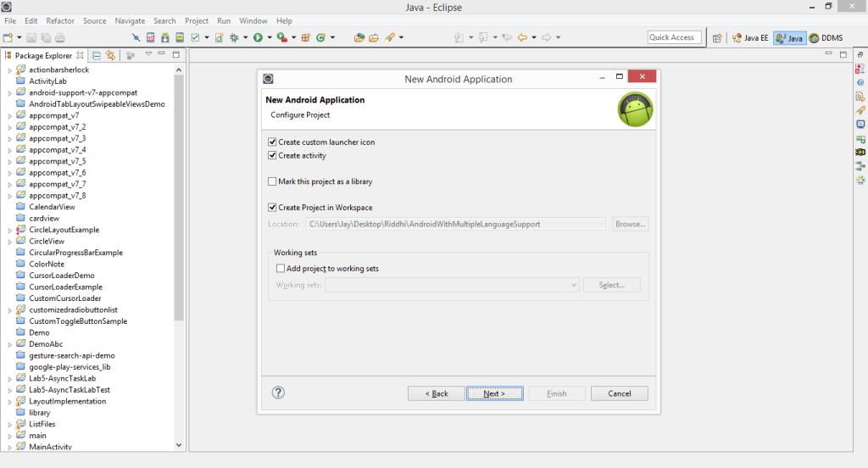Select the CustomToggleButtonSample project

click(x=78, y=320)
